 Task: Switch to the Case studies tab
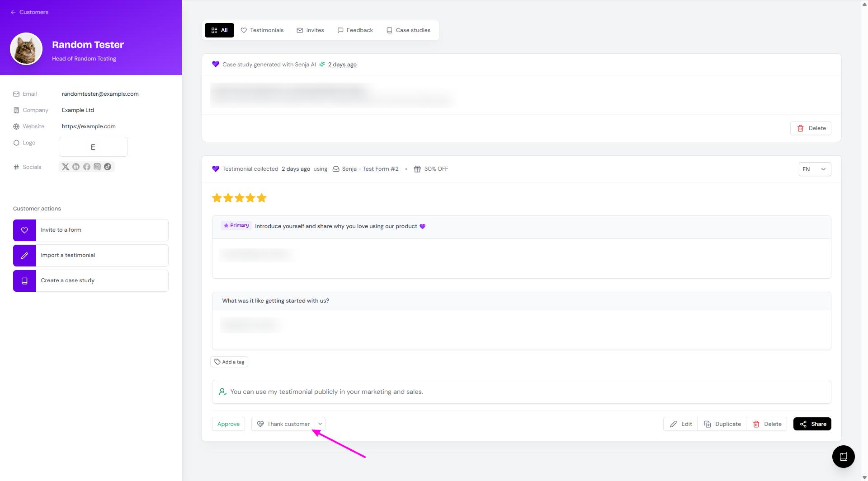[x=408, y=30]
